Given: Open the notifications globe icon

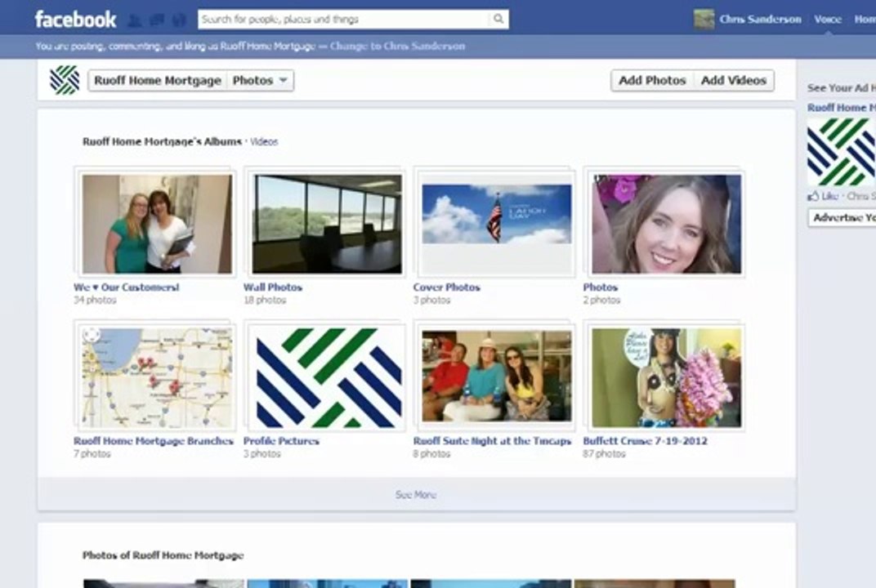Looking at the screenshot, I should click(179, 20).
